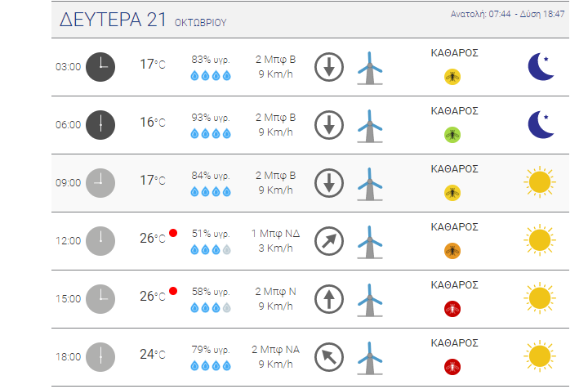Click the red dot beside 26°C at 12:00
The width and height of the screenshot is (588, 389).
(173, 233)
